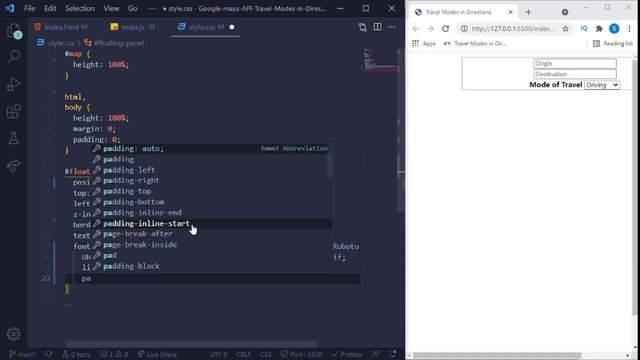Open the Travel Modes in Dr... bookmark

coord(475,43)
